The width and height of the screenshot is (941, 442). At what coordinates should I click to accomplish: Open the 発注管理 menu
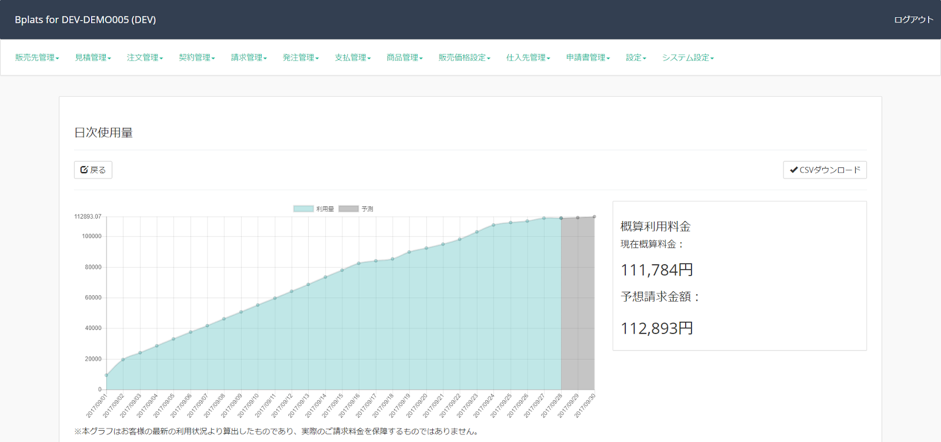301,58
